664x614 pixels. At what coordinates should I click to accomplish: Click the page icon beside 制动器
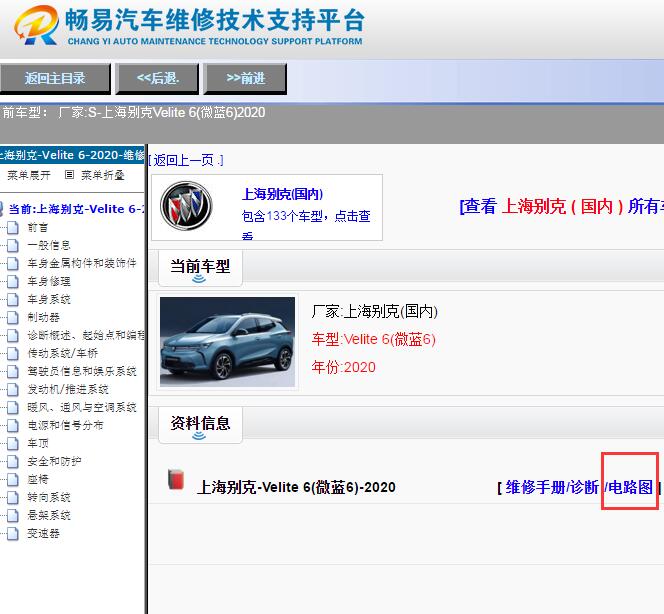(13, 318)
